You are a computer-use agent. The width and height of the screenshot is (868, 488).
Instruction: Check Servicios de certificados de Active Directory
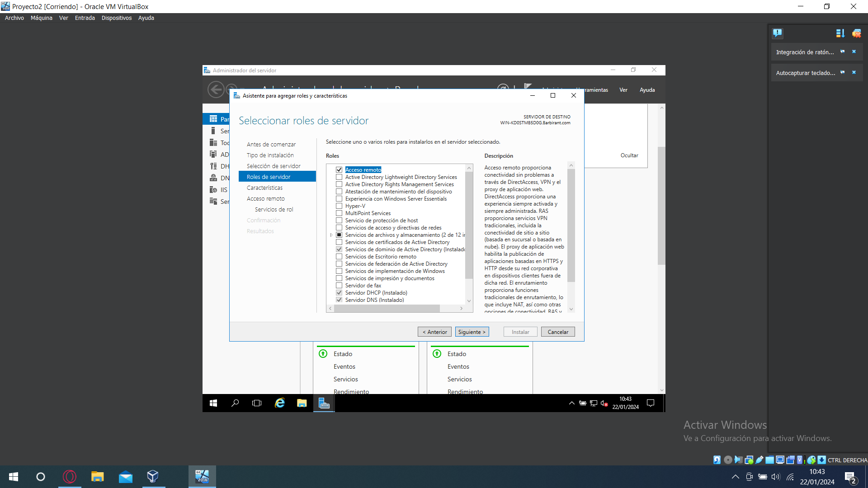(x=339, y=242)
